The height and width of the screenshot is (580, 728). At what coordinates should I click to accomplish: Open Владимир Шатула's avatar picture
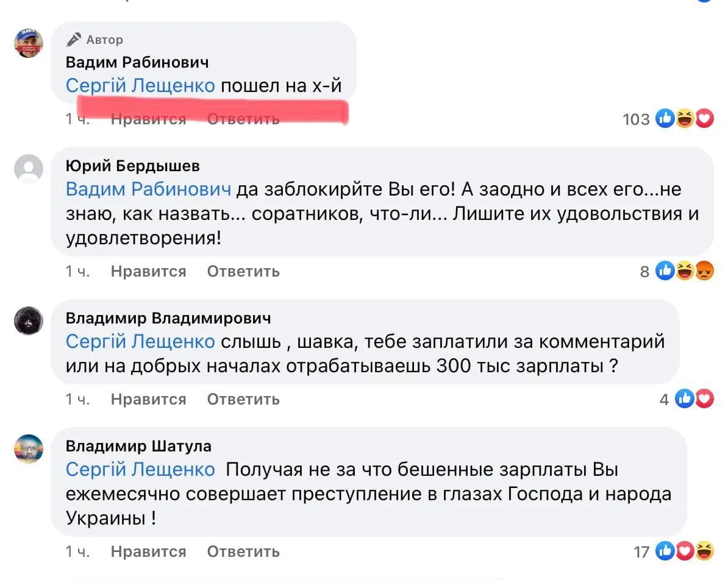tap(29, 448)
